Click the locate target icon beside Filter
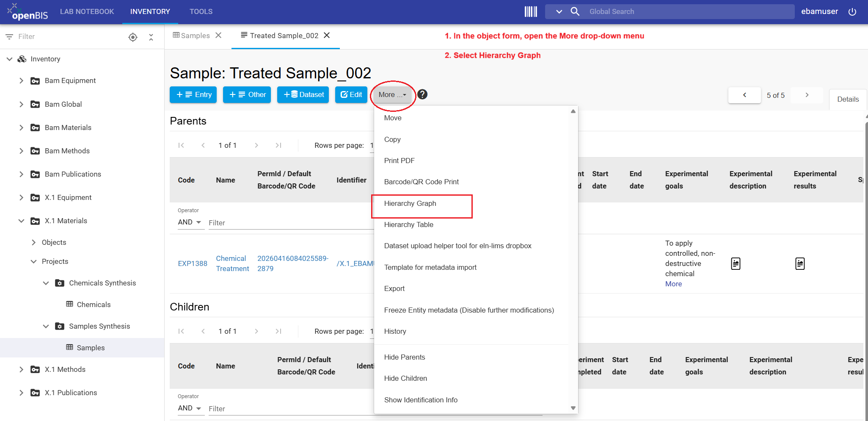Screen dimensions: 868x421 click(133, 37)
